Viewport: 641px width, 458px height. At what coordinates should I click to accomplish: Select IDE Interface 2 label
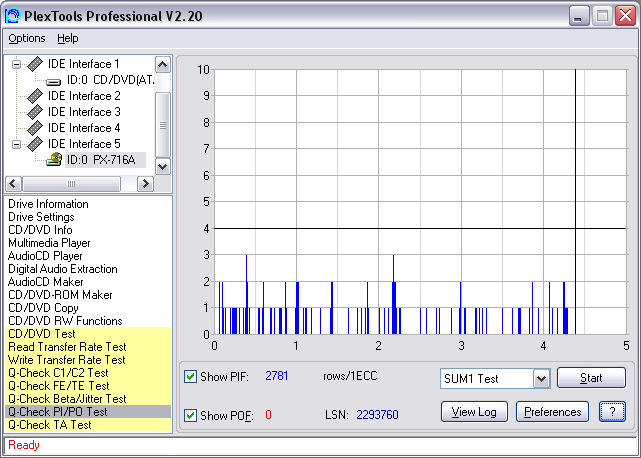point(84,96)
